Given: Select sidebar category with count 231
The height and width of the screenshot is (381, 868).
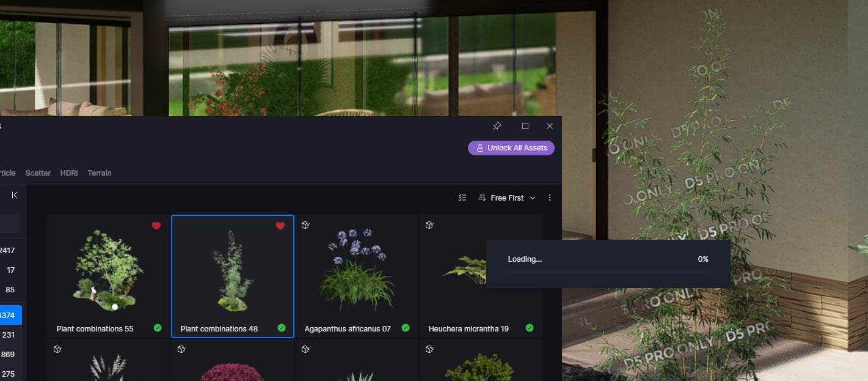Looking at the screenshot, I should tap(10, 335).
